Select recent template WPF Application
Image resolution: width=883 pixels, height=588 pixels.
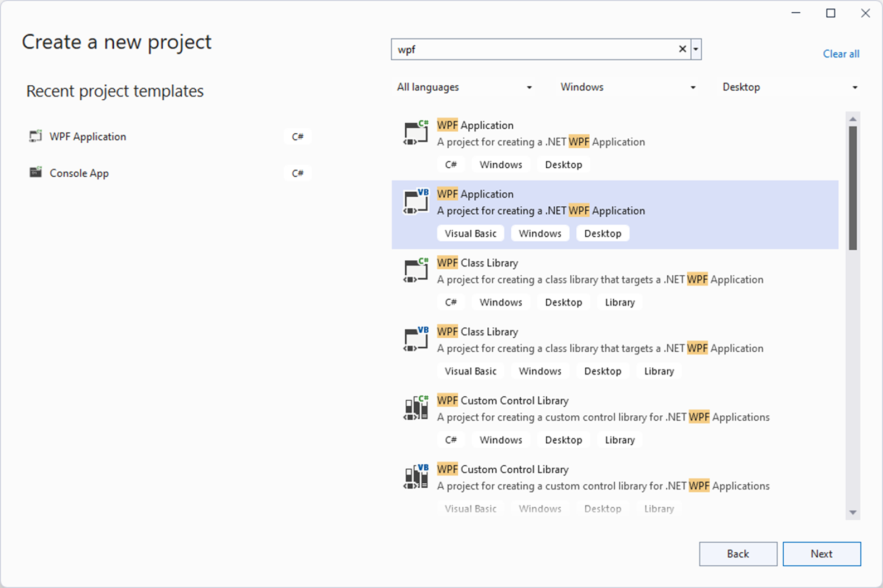click(x=88, y=137)
